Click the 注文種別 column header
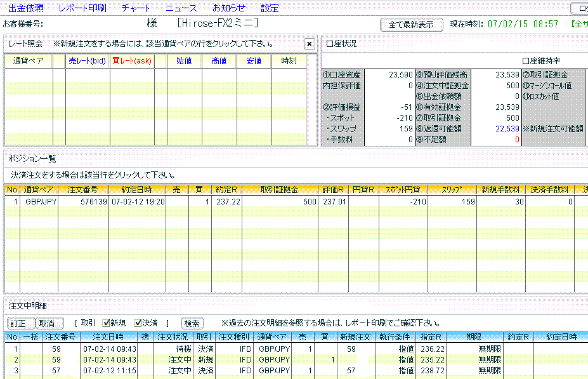This screenshot has height=379, width=588. click(x=234, y=336)
